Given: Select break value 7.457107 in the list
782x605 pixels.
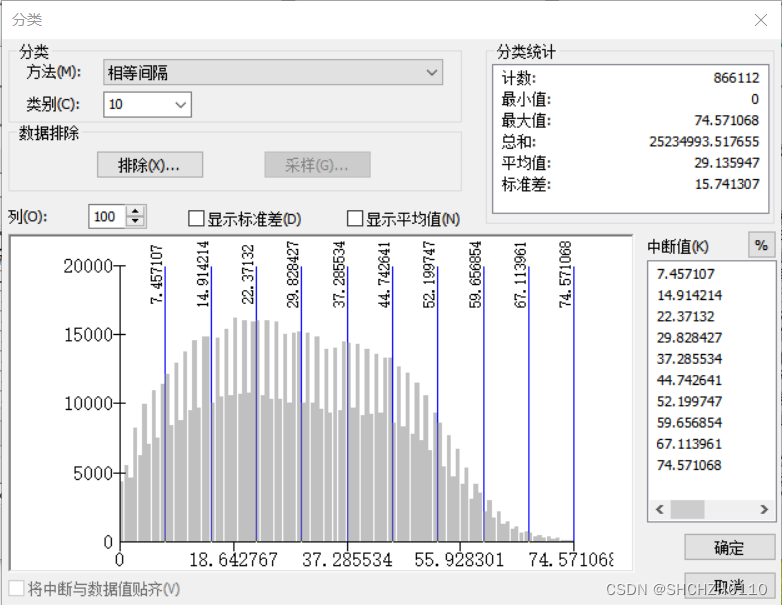Looking at the screenshot, I should point(685,274).
